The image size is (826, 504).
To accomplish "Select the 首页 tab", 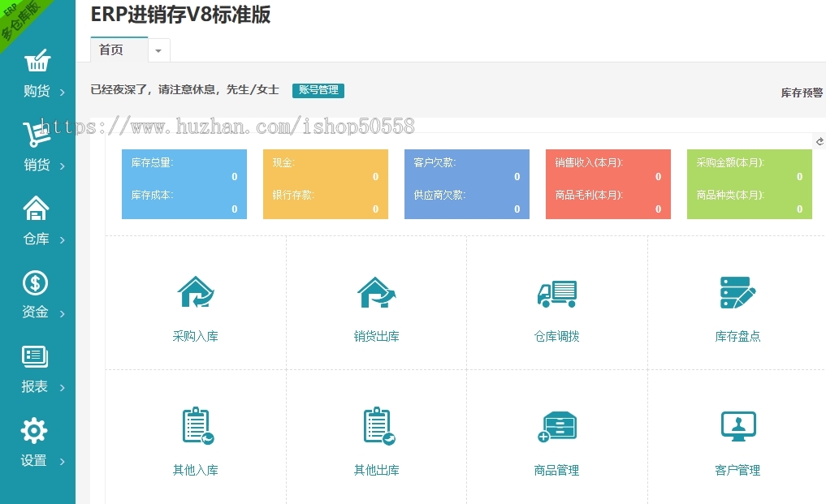I will [x=119, y=50].
